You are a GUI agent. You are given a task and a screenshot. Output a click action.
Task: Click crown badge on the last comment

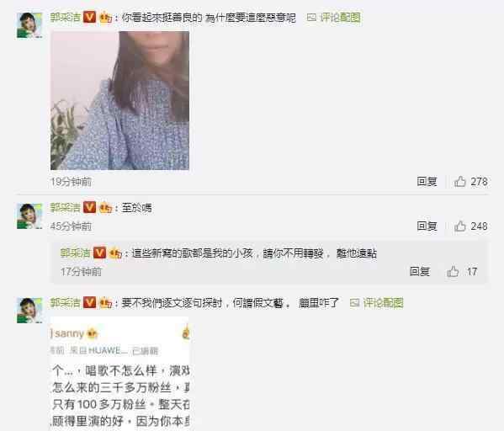tap(106, 303)
